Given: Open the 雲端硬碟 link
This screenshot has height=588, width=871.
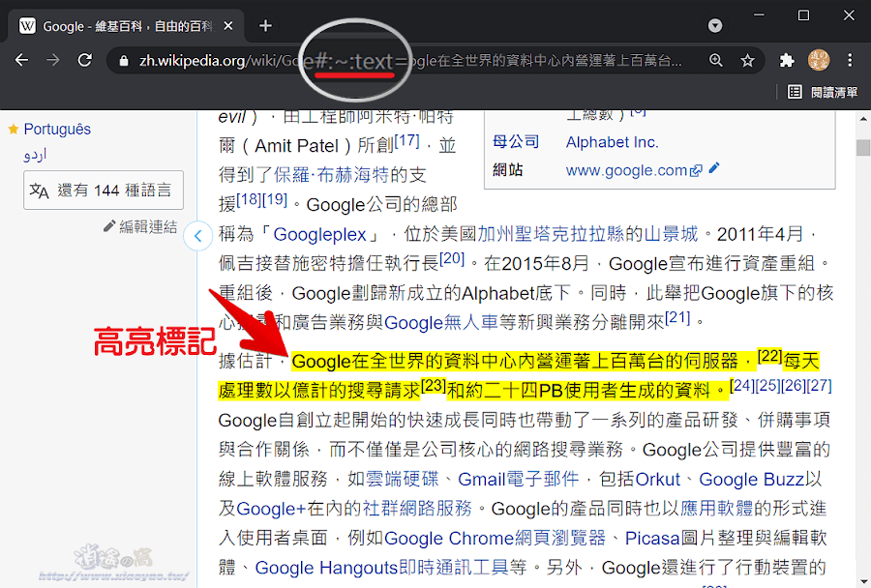Looking at the screenshot, I should click(x=403, y=479).
